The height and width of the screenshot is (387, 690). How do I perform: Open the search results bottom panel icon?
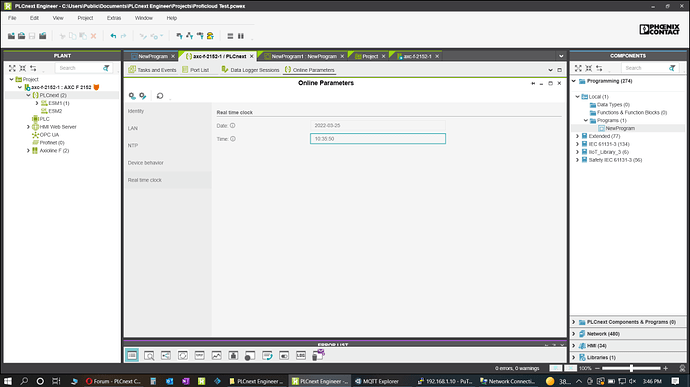[149, 355]
